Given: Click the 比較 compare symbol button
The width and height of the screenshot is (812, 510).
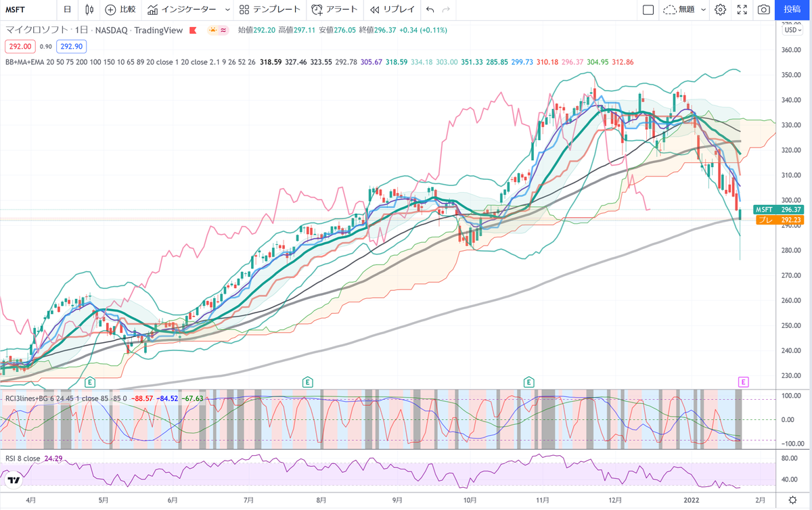Looking at the screenshot, I should (x=120, y=9).
